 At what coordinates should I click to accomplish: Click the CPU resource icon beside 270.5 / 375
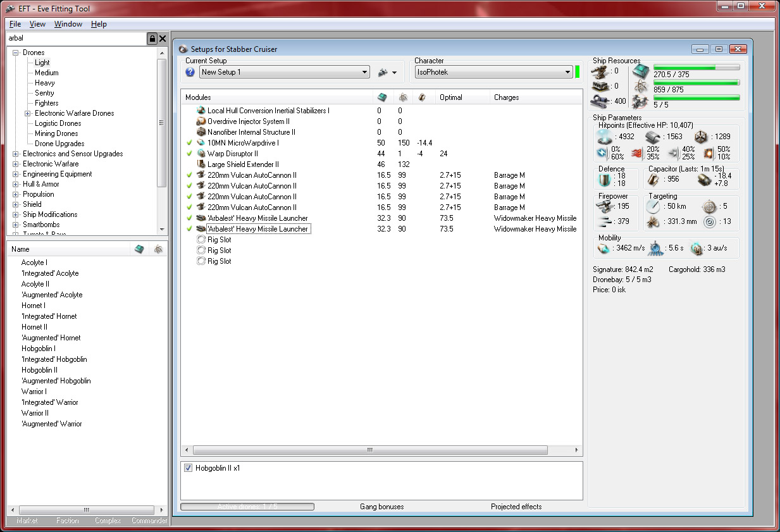point(641,71)
